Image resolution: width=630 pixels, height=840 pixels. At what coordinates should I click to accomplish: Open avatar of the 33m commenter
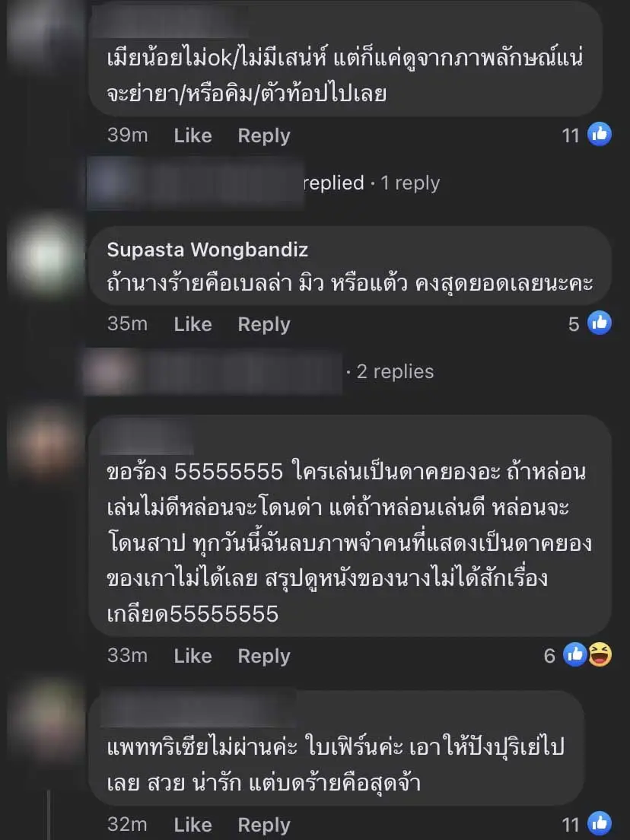coord(46,444)
